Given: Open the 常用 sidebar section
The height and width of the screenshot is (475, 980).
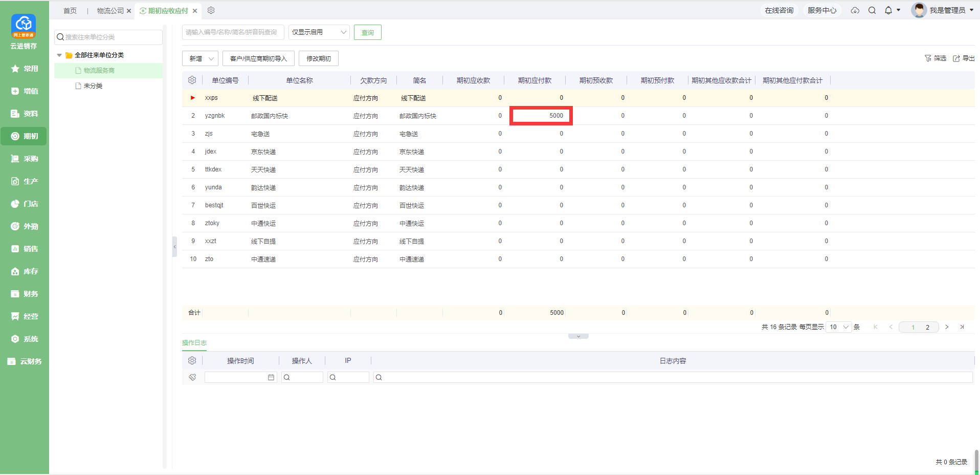Looking at the screenshot, I should [x=25, y=69].
